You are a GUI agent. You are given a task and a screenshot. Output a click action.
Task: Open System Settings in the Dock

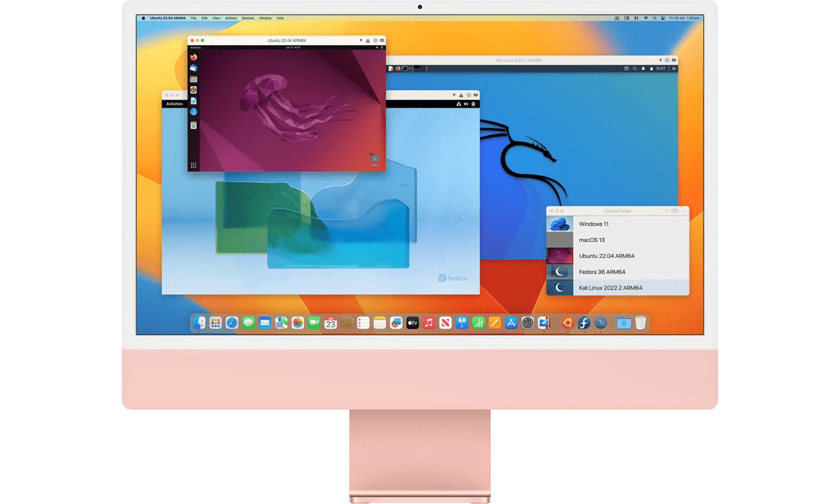tap(528, 323)
